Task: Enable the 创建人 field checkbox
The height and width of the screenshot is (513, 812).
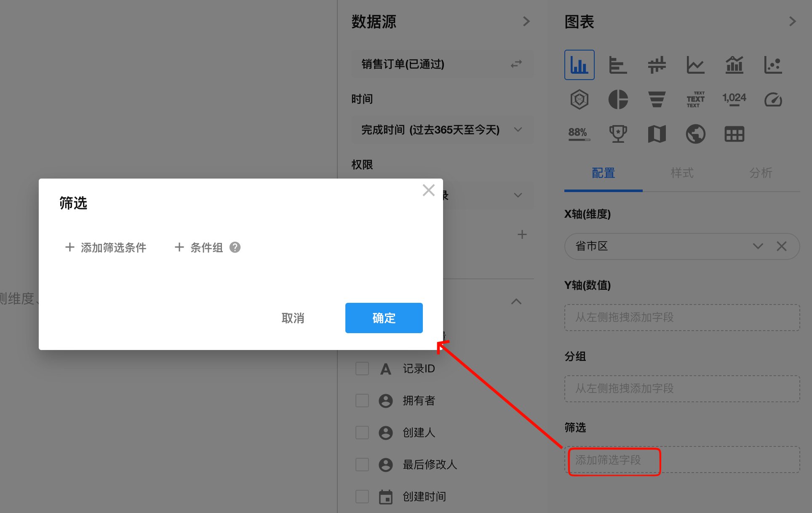Action: (x=362, y=433)
